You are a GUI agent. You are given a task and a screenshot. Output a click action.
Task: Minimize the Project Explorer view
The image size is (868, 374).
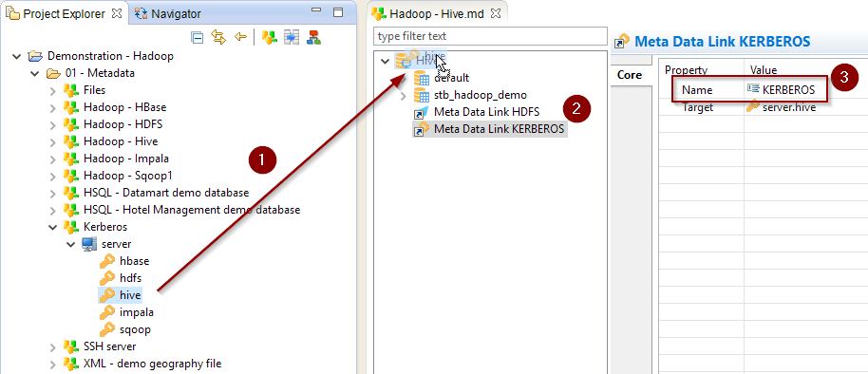(x=316, y=10)
